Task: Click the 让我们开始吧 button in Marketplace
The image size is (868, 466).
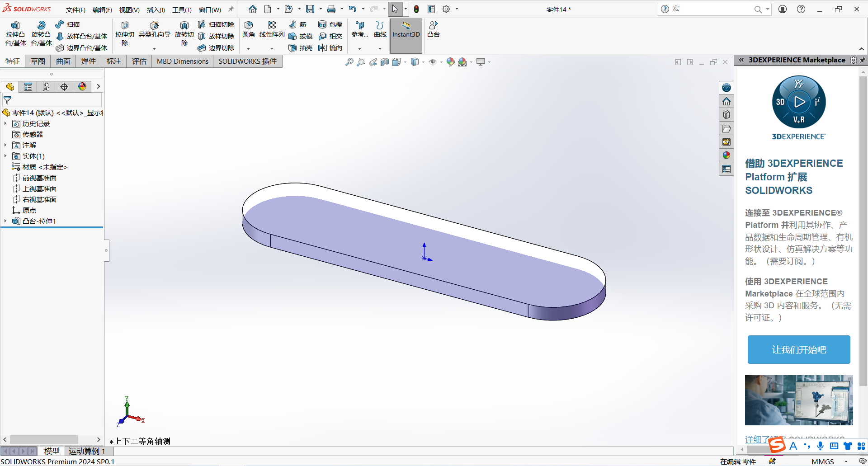Action: coord(798,349)
